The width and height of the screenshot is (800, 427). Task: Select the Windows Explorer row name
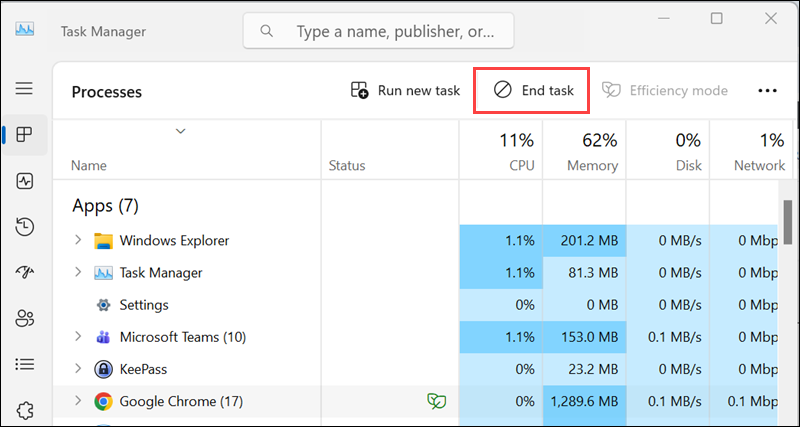[x=174, y=240]
